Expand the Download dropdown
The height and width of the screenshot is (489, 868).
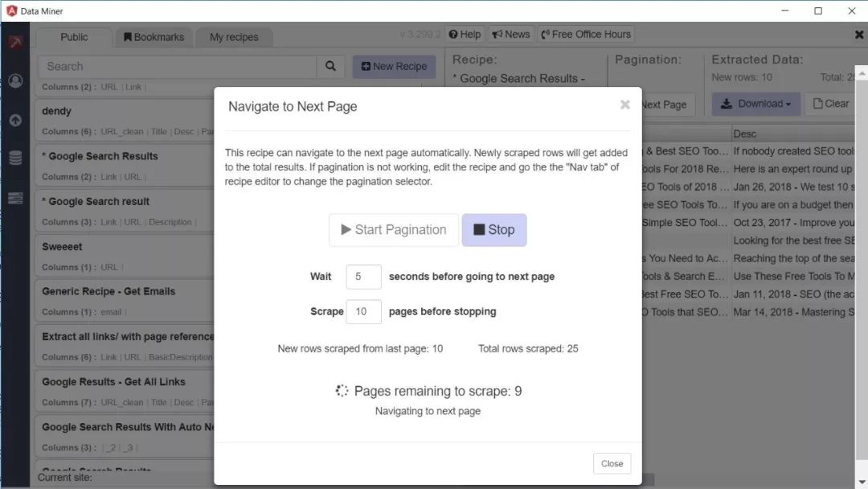click(x=756, y=104)
